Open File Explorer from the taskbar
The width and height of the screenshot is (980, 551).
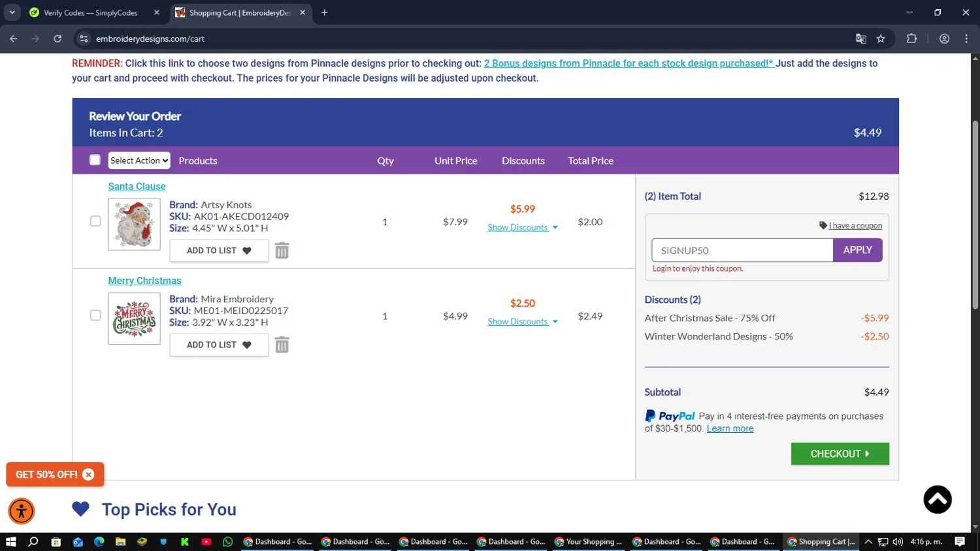(x=120, y=542)
